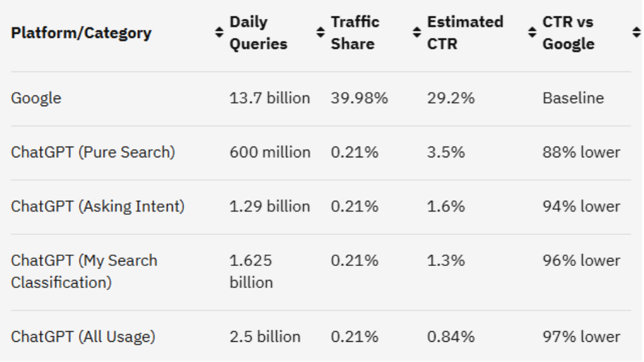Click the CTR vs Google header text
This screenshot has width=644, height=362.
click(x=568, y=33)
